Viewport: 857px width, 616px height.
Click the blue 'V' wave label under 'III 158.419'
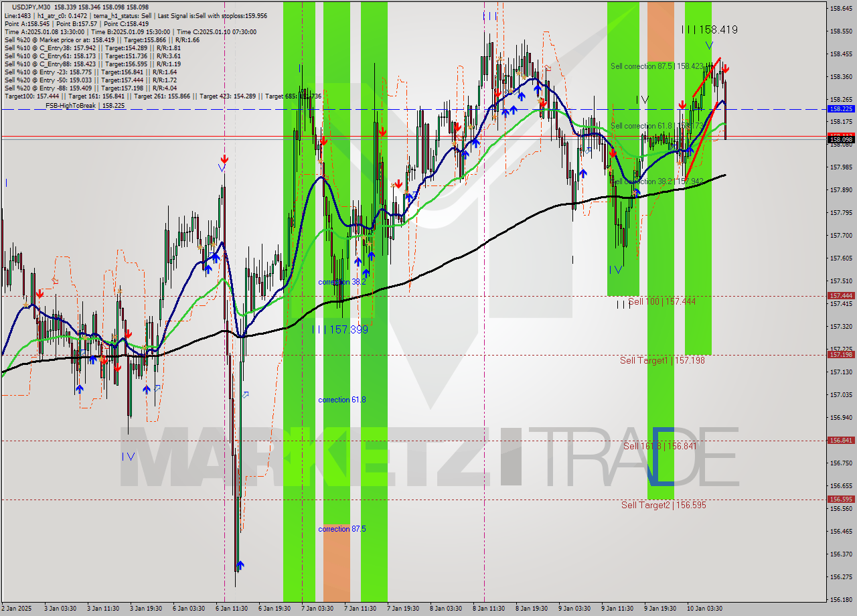pyautogui.click(x=709, y=46)
